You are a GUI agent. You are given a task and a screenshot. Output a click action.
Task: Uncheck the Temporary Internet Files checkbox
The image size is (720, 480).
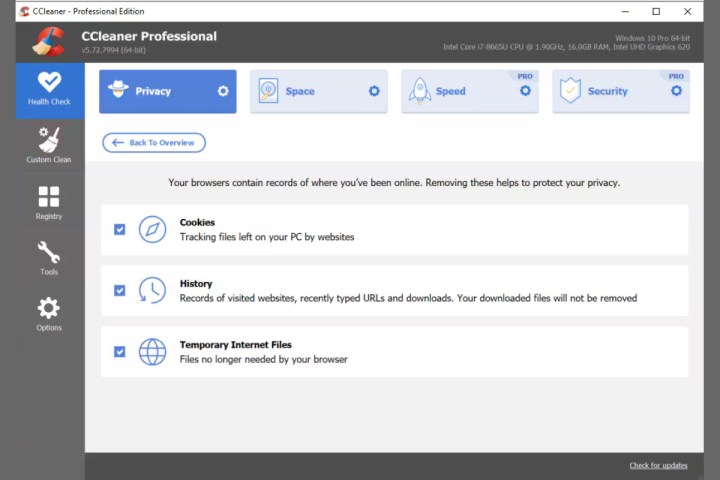point(120,352)
